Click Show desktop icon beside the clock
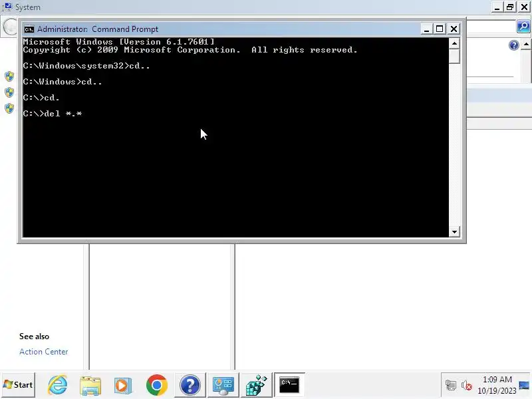532x399 pixels. (524, 385)
